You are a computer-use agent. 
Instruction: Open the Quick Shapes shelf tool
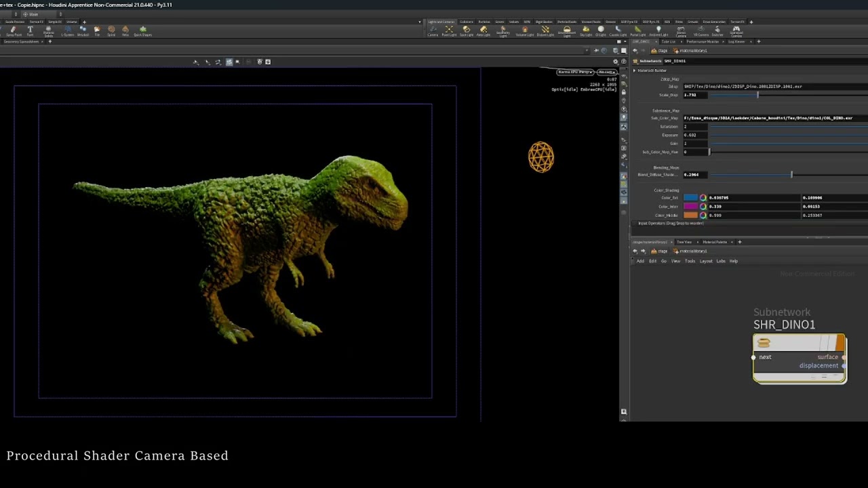[x=143, y=31]
